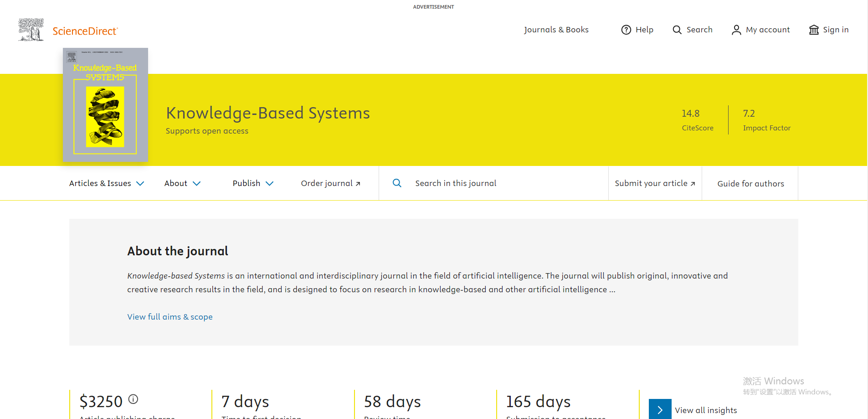Viewport: 868px width, 419px height.
Task: Click the chevron beside About
Action: [x=196, y=183]
